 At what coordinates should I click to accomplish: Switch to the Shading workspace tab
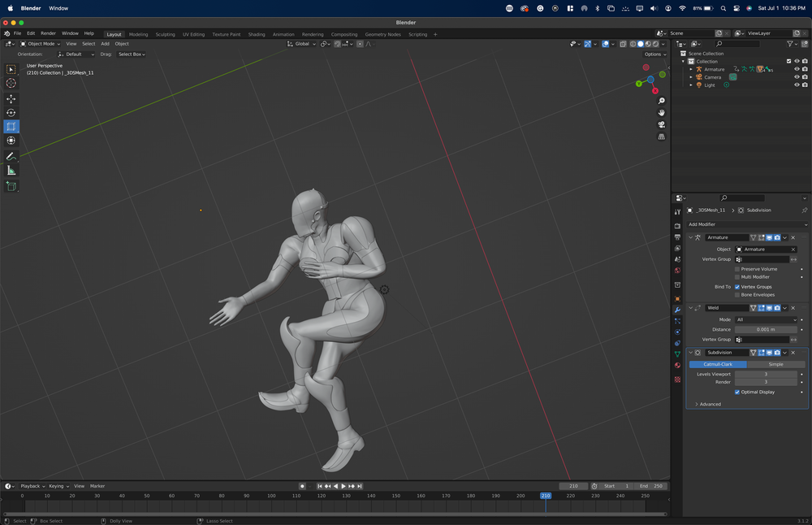pyautogui.click(x=257, y=34)
